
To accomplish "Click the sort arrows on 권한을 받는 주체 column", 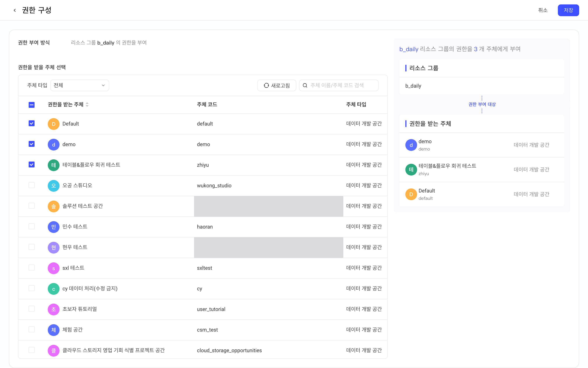I will click(87, 104).
